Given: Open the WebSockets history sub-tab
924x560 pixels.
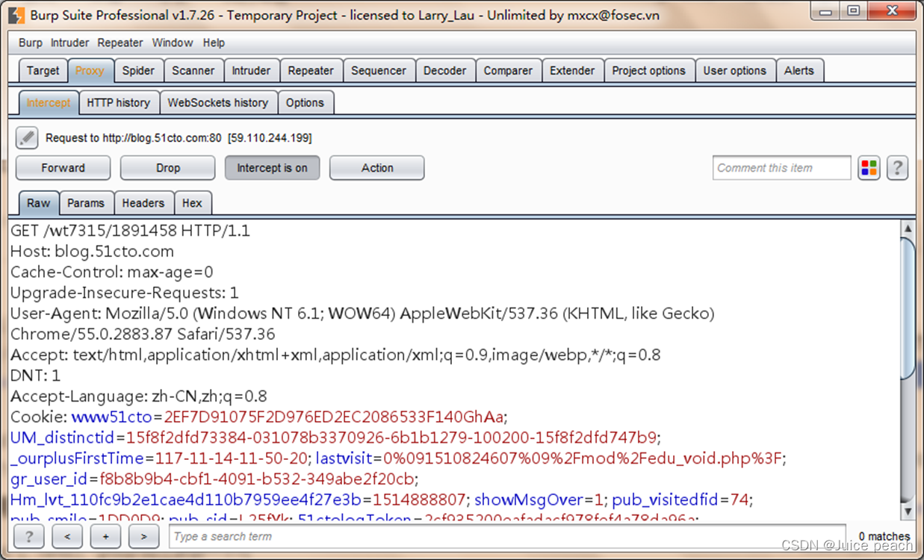Looking at the screenshot, I should click(x=218, y=103).
